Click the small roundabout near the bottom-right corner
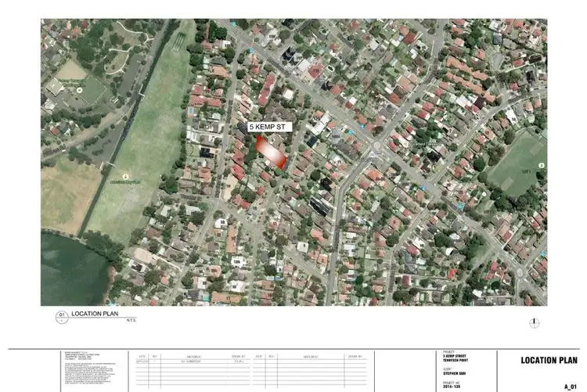This screenshot has height=392, width=587. pyautogui.click(x=519, y=272)
